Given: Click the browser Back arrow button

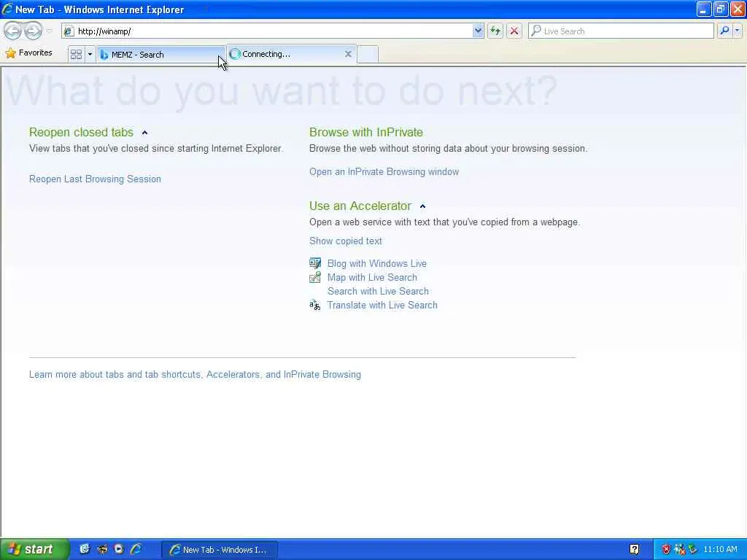Looking at the screenshot, I should coord(13,31).
